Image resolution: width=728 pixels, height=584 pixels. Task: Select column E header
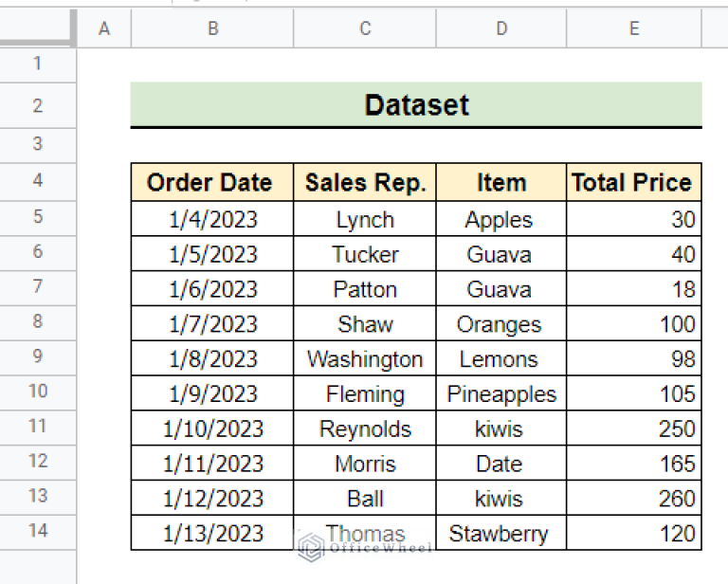coord(634,29)
